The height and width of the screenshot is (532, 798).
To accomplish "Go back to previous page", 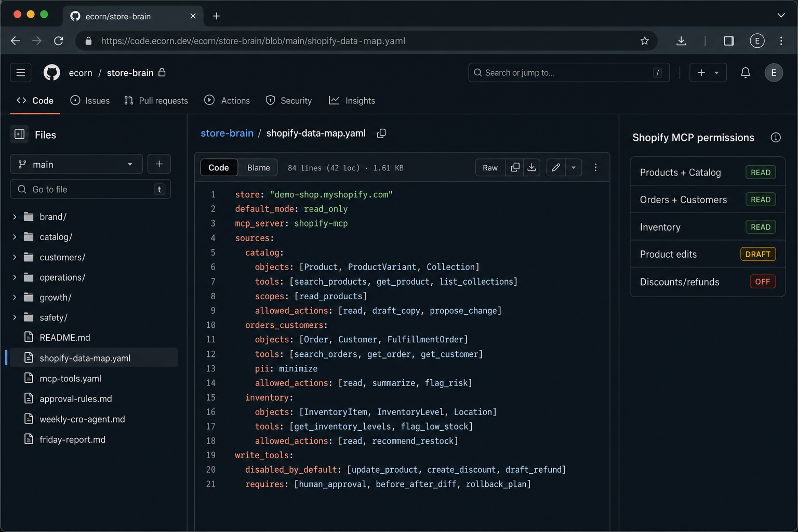I will point(15,41).
